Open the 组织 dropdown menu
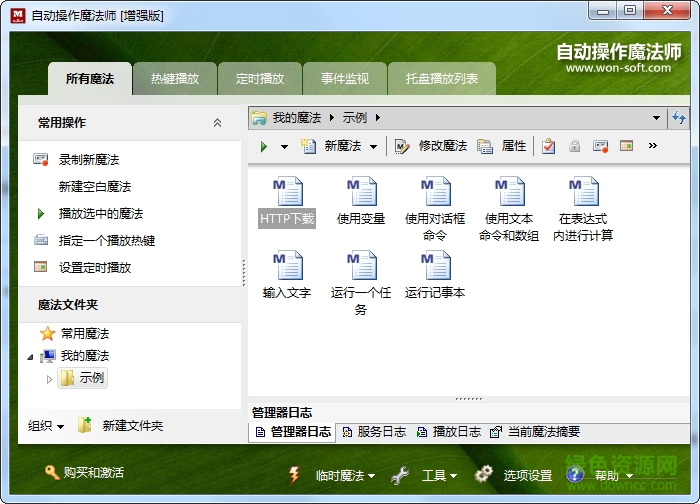The height and width of the screenshot is (504, 700). tap(46, 425)
